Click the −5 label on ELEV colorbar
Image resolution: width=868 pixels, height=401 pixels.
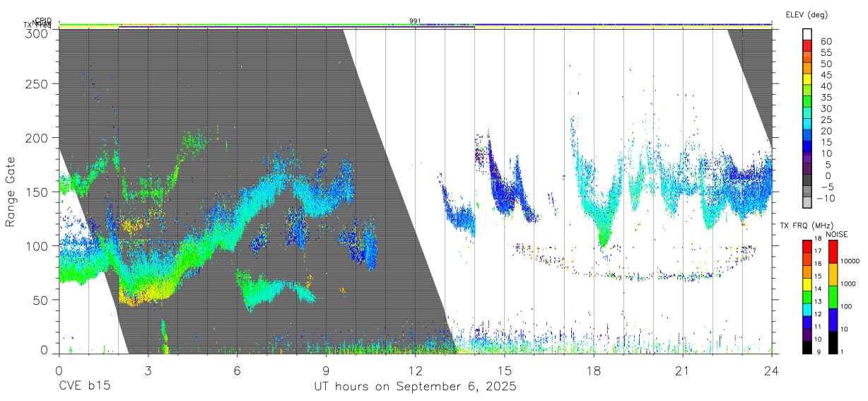click(x=828, y=187)
